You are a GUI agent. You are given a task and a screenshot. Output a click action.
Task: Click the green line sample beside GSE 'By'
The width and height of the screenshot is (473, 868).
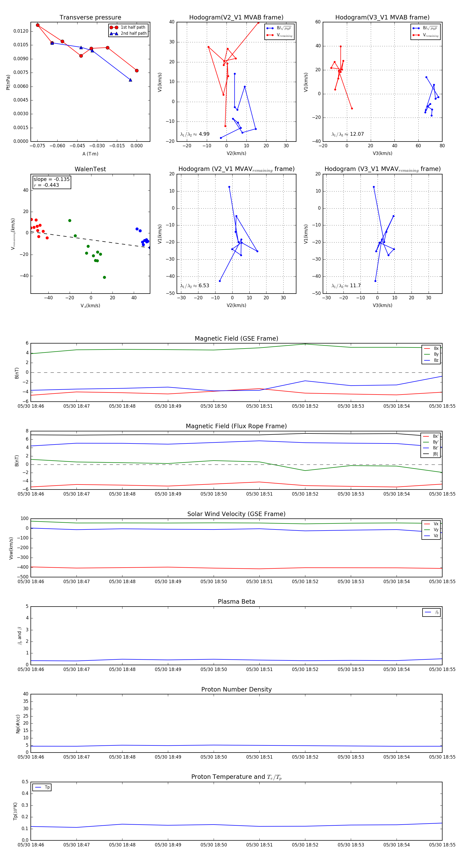click(427, 354)
